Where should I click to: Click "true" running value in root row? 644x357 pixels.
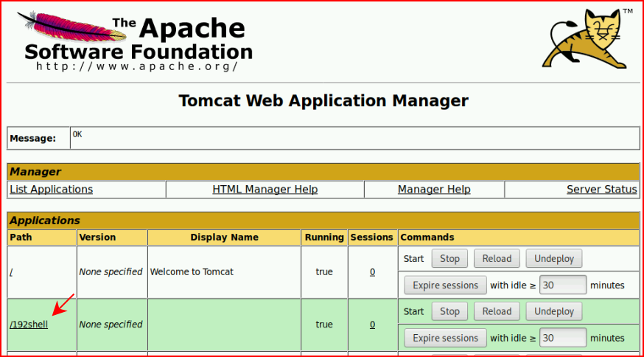tap(324, 272)
